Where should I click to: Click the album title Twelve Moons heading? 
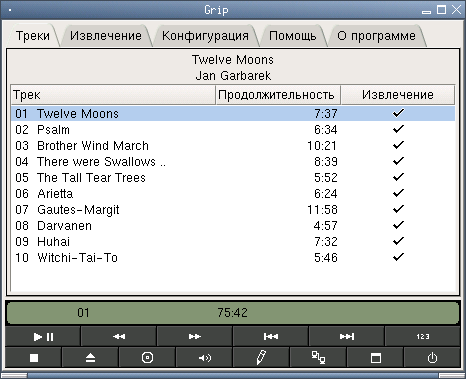point(233,60)
